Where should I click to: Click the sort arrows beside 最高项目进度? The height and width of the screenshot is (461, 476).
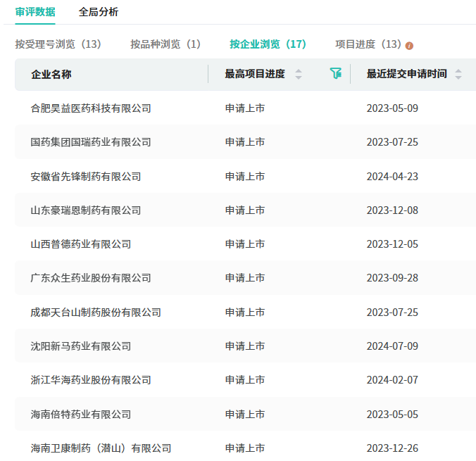(x=299, y=74)
